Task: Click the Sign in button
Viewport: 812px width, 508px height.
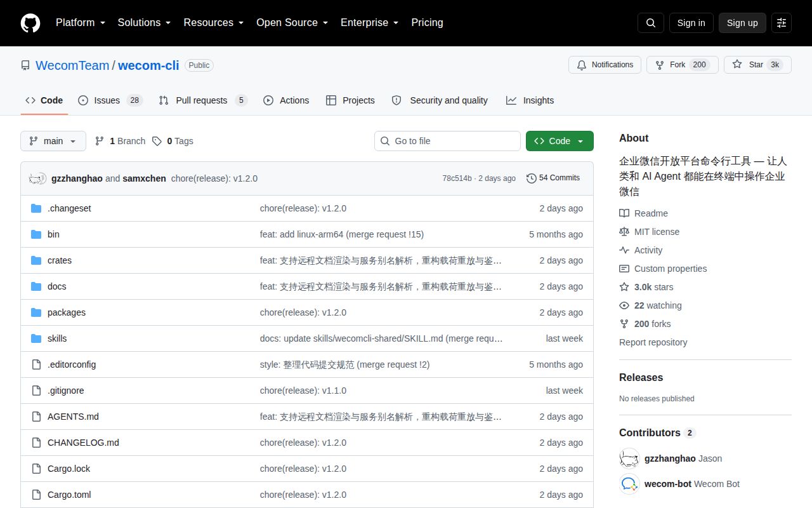Action: tap(691, 23)
